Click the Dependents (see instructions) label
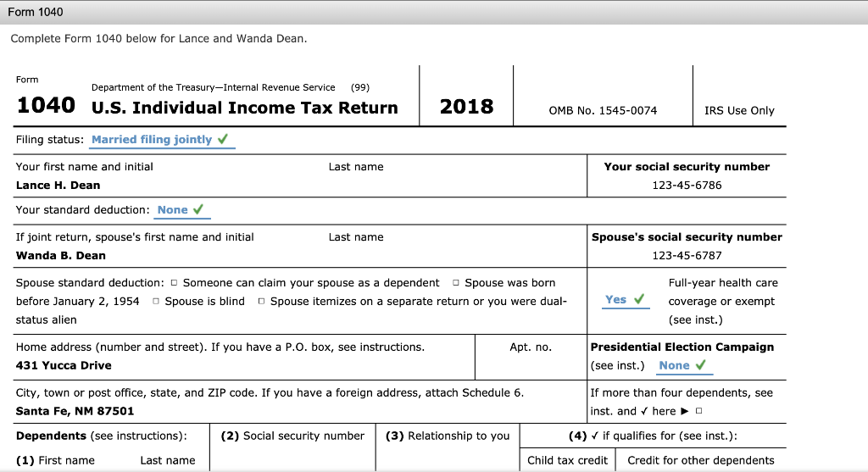 point(102,436)
